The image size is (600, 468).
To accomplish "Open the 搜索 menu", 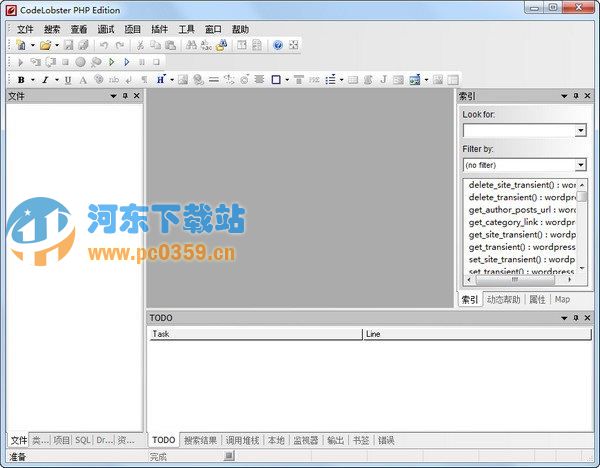I will (x=52, y=29).
